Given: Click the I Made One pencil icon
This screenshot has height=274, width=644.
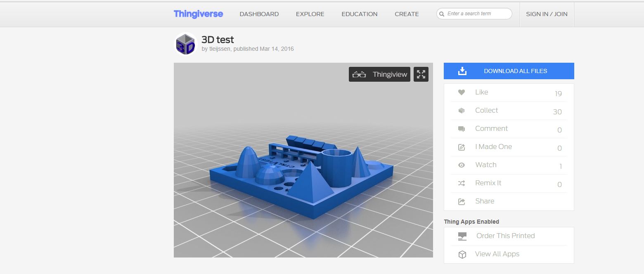Looking at the screenshot, I should (462, 147).
